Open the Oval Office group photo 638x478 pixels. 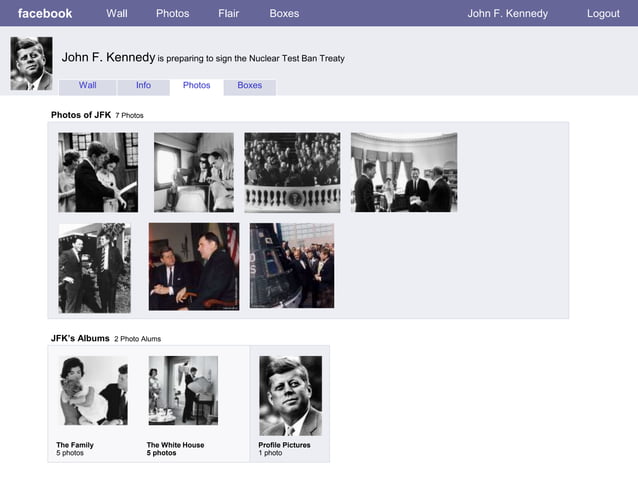pyautogui.click(x=403, y=172)
